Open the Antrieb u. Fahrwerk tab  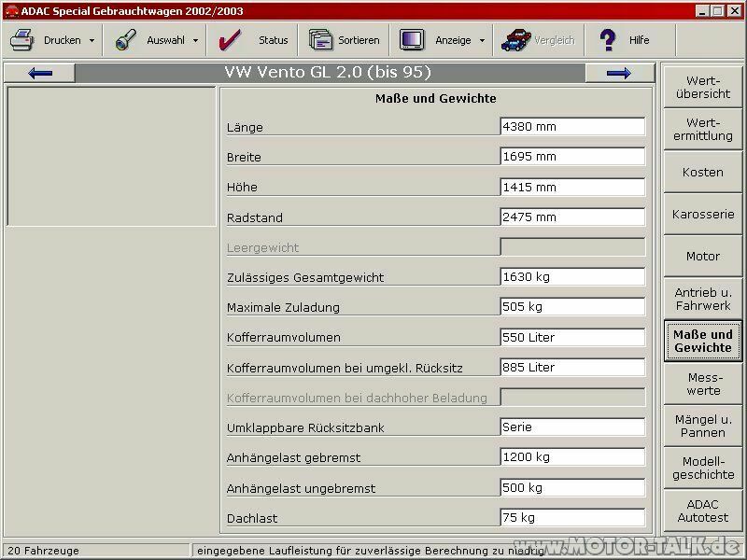pyautogui.click(x=703, y=299)
